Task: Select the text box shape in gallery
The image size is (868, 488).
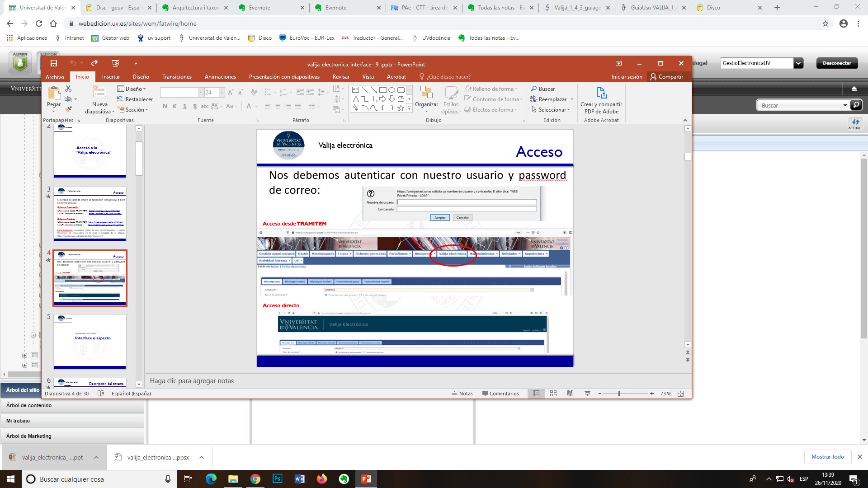Action: pyautogui.click(x=356, y=89)
